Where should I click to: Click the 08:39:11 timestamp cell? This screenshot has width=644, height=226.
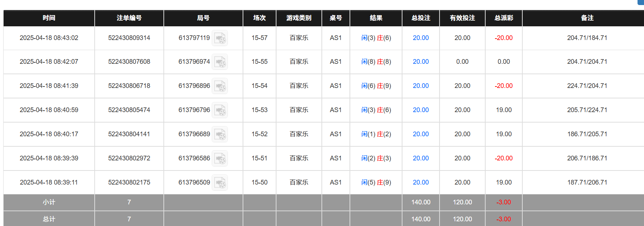[x=49, y=182]
